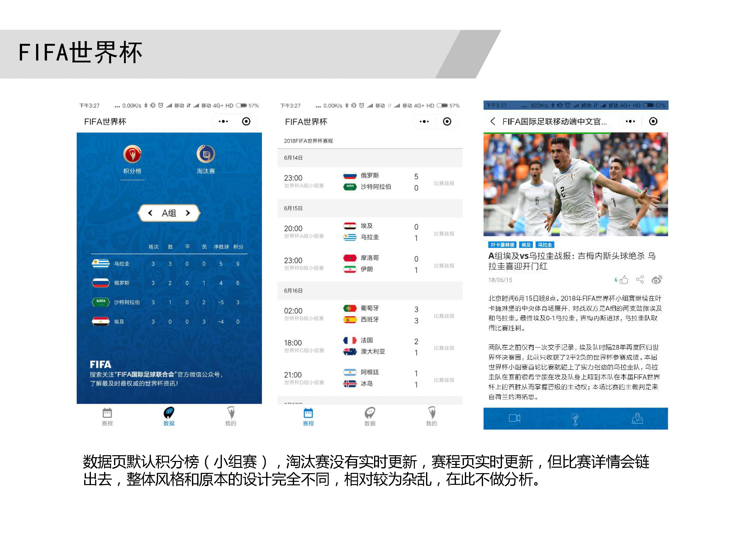Image resolution: width=747 pixels, height=560 pixels.
Task: Tap the 18/06/15 article date
Action: click(x=500, y=280)
